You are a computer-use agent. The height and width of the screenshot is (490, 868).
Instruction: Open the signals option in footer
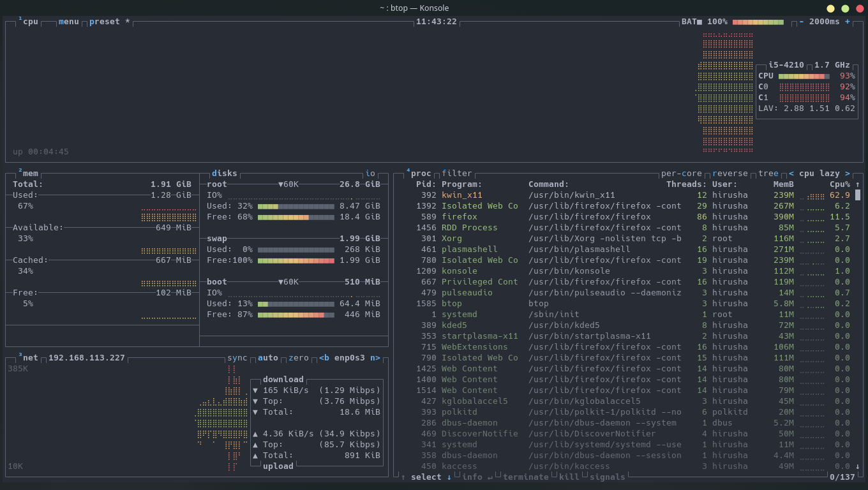pos(607,477)
